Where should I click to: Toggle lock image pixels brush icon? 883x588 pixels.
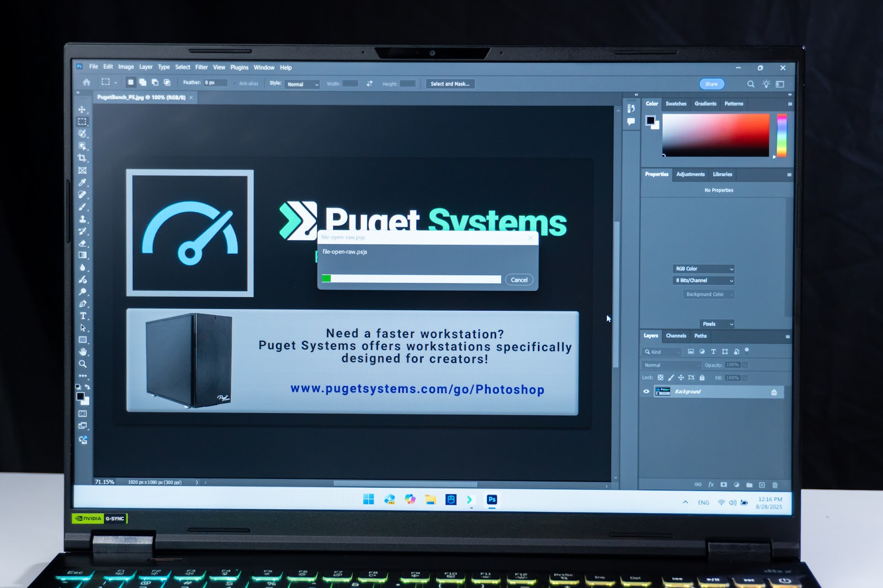tap(671, 378)
